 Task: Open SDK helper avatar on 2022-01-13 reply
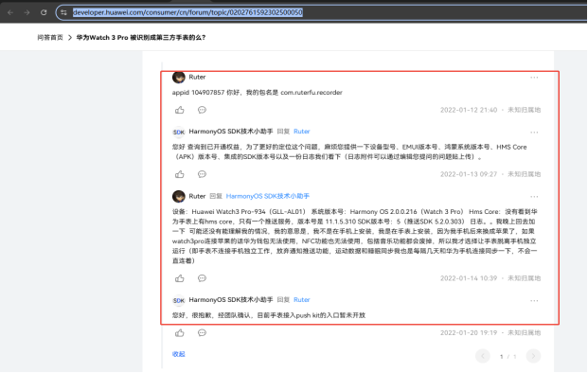tap(179, 132)
